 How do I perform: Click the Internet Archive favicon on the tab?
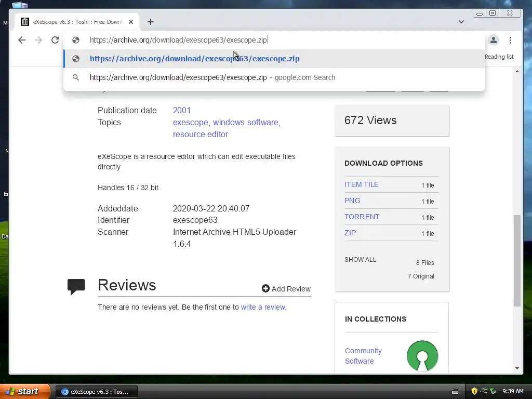(x=25, y=22)
